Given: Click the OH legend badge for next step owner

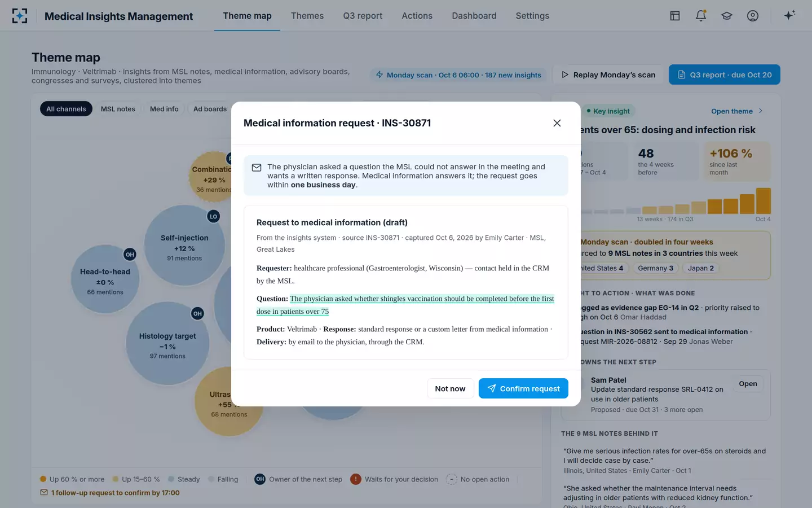Looking at the screenshot, I should (260, 479).
